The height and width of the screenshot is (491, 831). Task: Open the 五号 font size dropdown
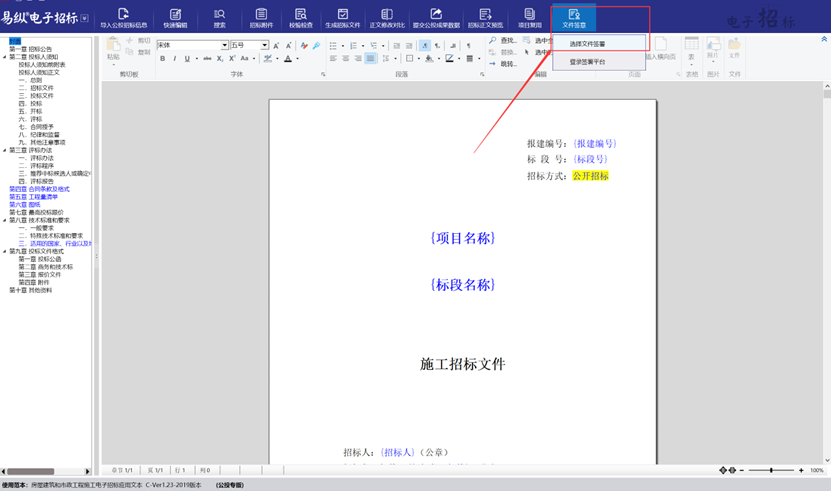265,45
